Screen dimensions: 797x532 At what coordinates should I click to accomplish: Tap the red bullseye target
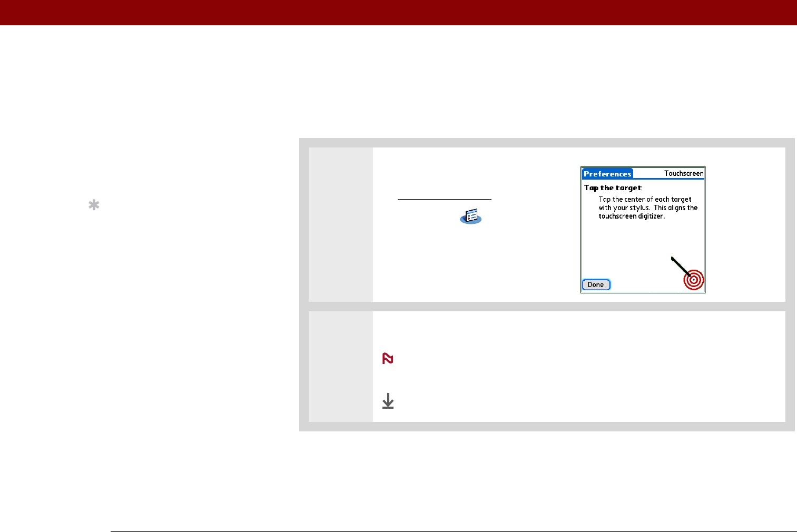pos(694,280)
